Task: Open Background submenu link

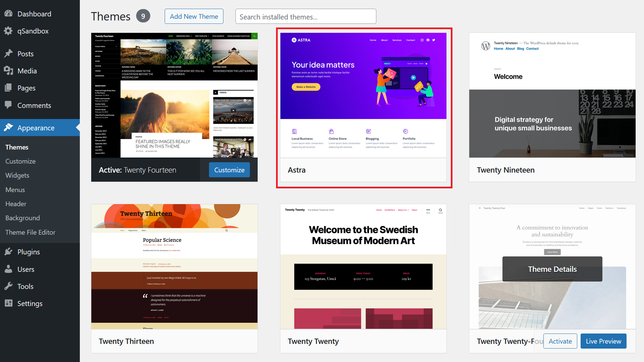Action: [22, 218]
